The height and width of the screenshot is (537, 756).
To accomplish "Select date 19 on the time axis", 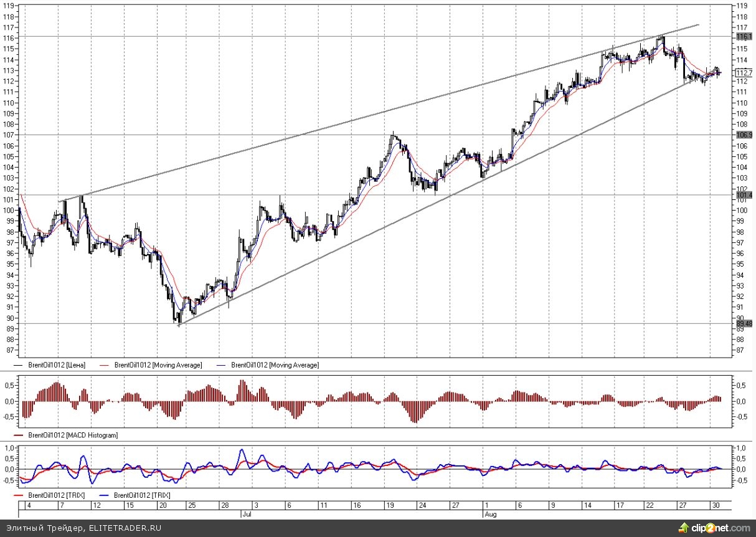I will coord(389,505).
